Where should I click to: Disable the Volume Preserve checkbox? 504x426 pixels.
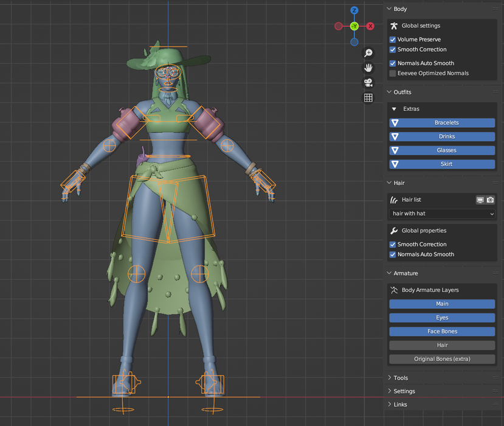(392, 38)
